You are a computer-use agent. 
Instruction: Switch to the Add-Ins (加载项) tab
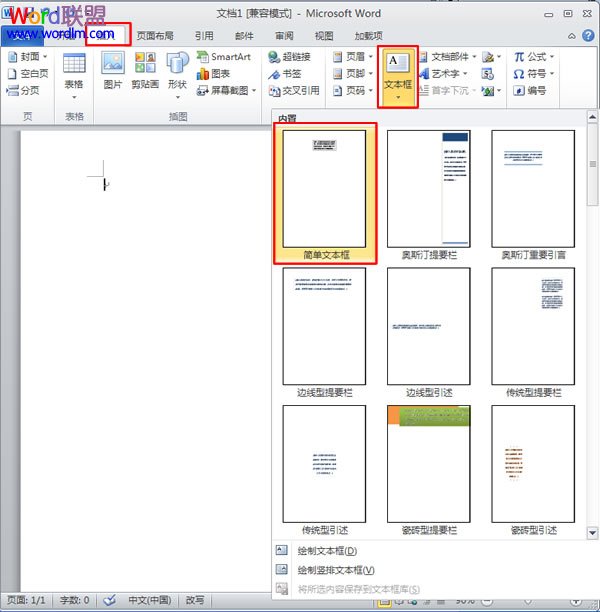369,36
